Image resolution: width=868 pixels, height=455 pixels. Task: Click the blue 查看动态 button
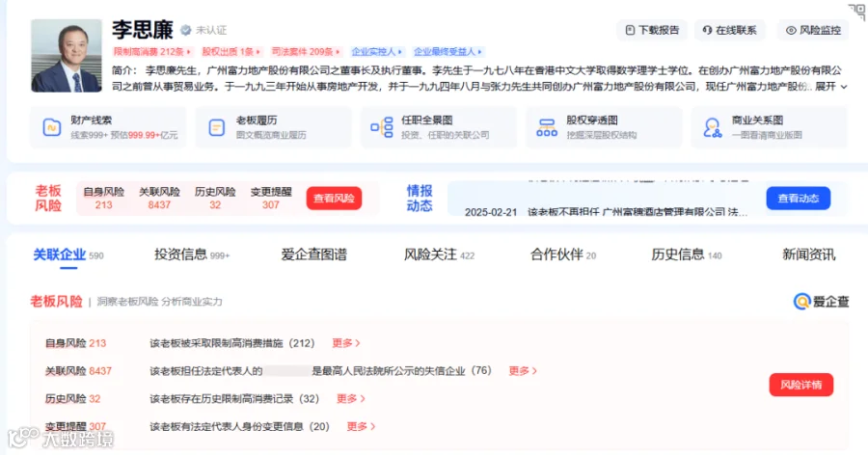coord(799,199)
